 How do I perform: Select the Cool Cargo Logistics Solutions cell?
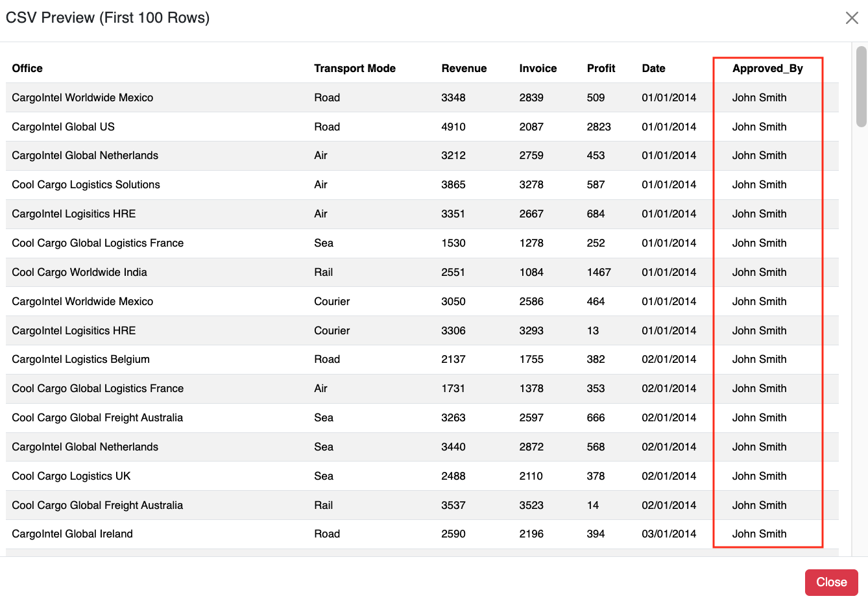[86, 184]
